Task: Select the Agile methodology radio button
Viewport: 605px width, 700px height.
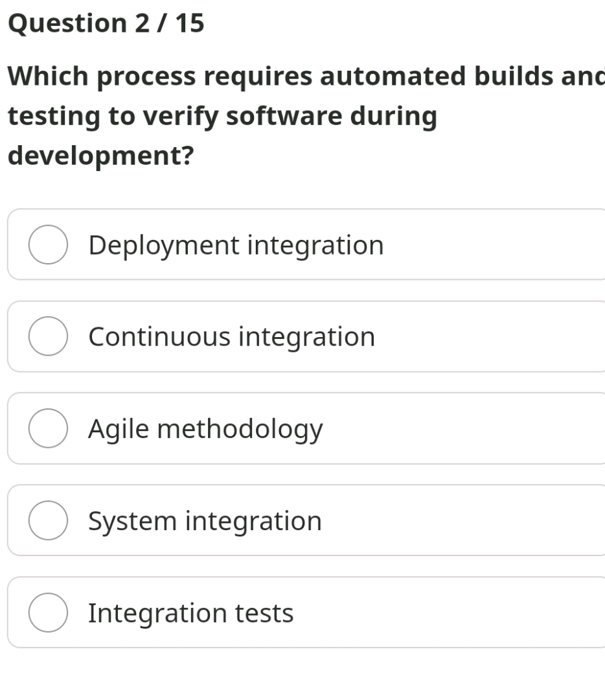Action: tap(49, 428)
